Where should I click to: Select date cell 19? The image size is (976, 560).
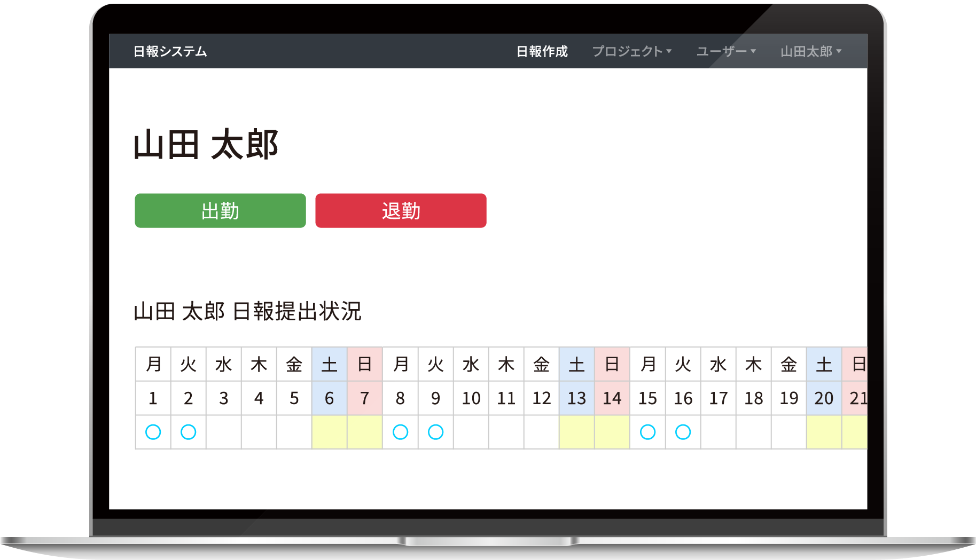789,398
